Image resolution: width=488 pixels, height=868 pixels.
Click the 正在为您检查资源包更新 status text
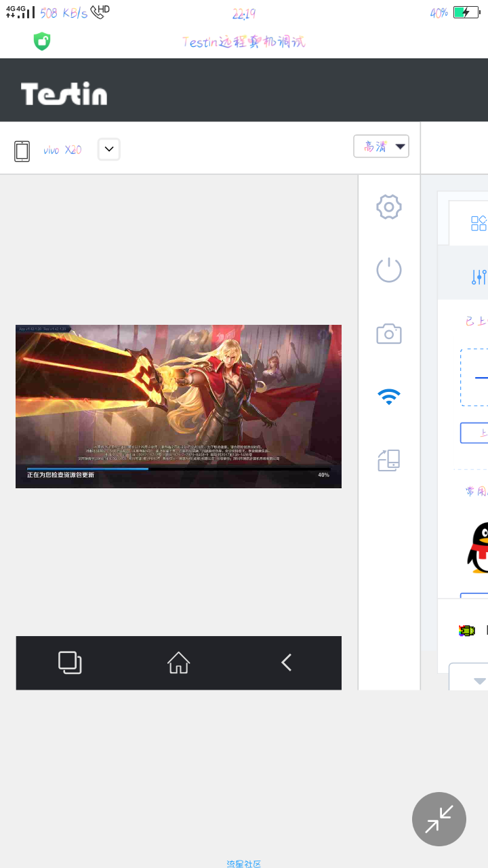[60, 475]
